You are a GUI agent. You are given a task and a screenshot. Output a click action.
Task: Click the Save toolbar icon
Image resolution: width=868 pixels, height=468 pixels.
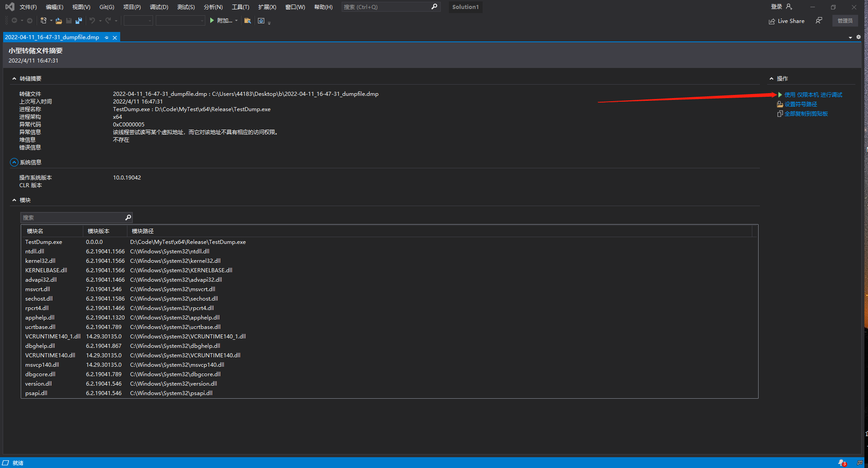pyautogui.click(x=69, y=21)
